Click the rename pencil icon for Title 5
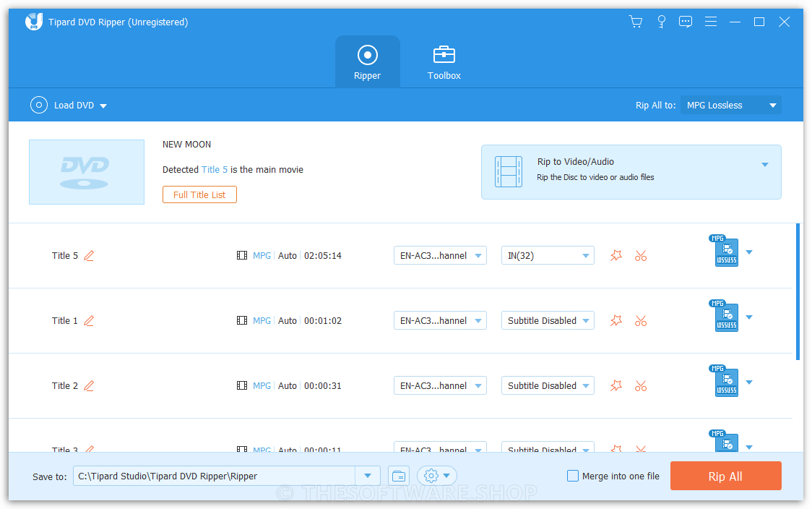The image size is (812, 509). point(89,256)
